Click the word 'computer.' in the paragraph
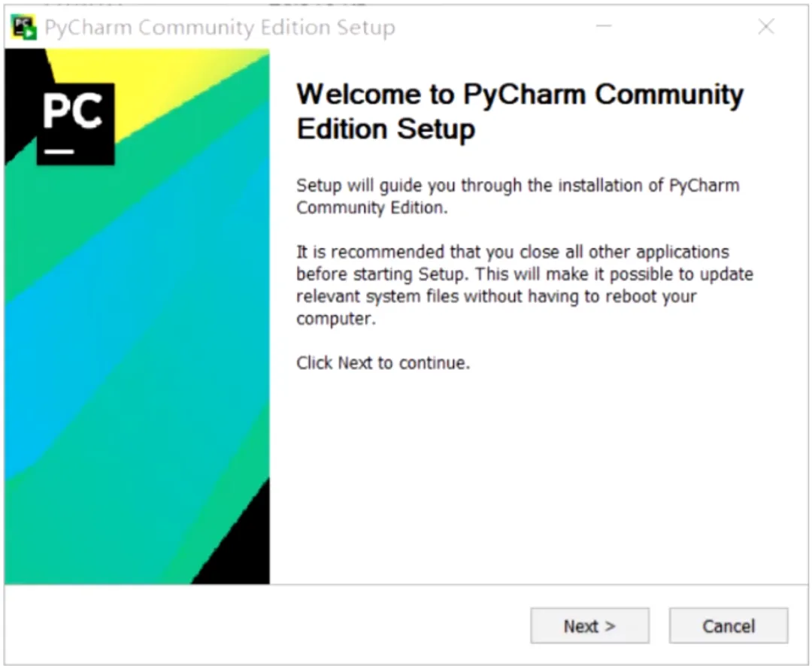812x666 pixels. (x=336, y=319)
